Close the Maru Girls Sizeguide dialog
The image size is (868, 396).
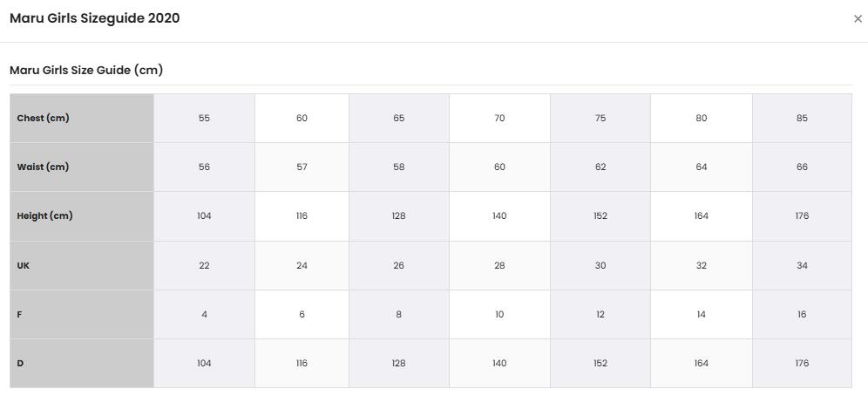(x=858, y=19)
